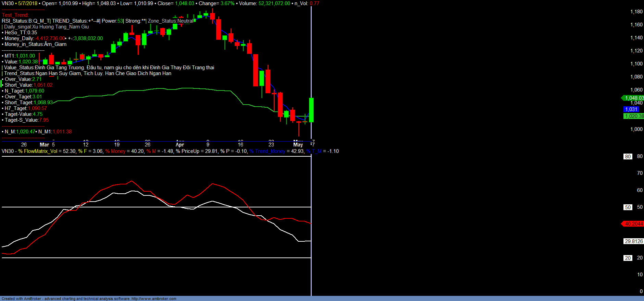The image size is (644, 301).
Task: Click the Apr month label on date axis
Action: coord(180,145)
